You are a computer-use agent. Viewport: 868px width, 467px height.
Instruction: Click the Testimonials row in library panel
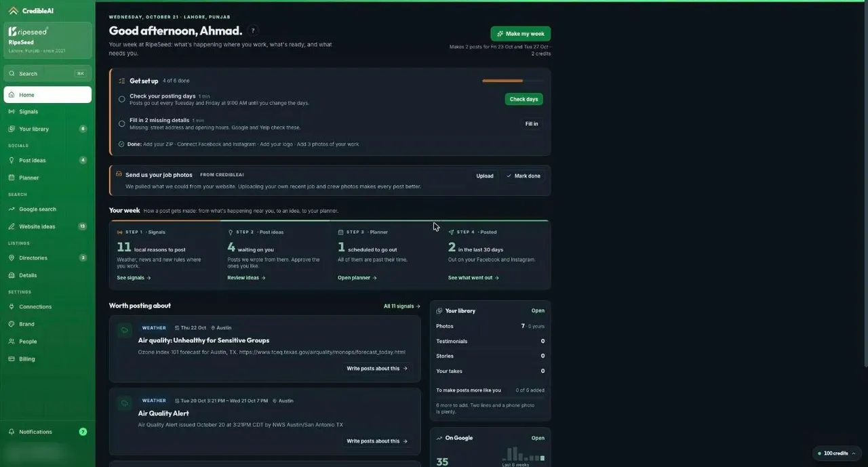[490, 341]
